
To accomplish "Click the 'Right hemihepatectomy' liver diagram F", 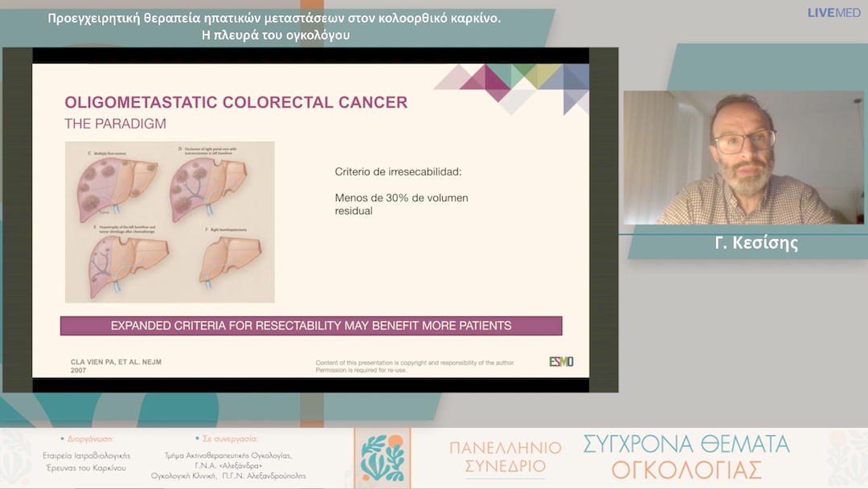I will (x=231, y=261).
